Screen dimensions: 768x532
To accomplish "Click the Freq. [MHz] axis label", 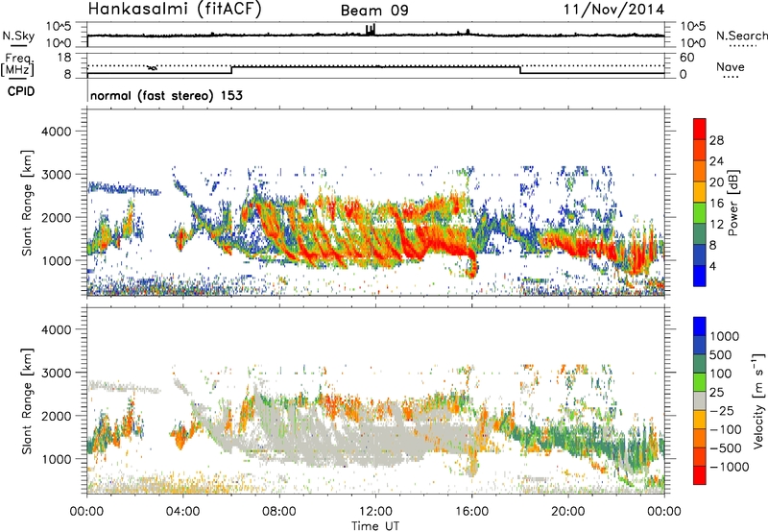I will point(17,64).
